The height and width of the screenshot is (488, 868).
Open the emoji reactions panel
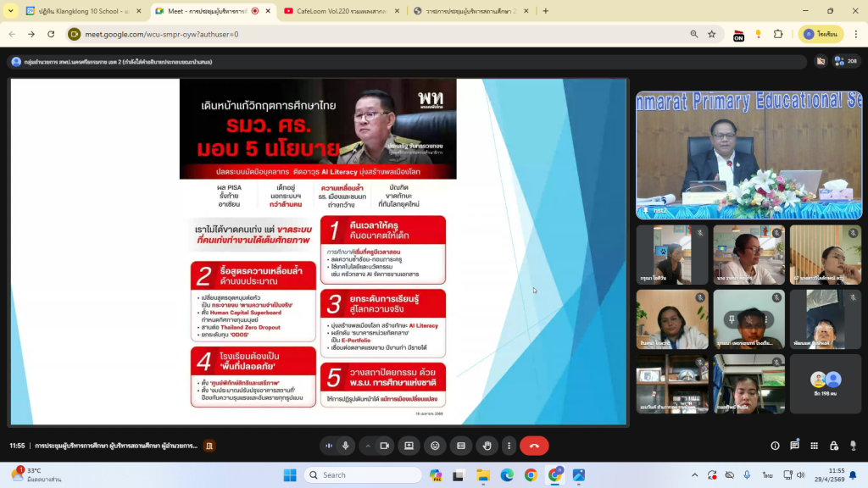coord(435,446)
